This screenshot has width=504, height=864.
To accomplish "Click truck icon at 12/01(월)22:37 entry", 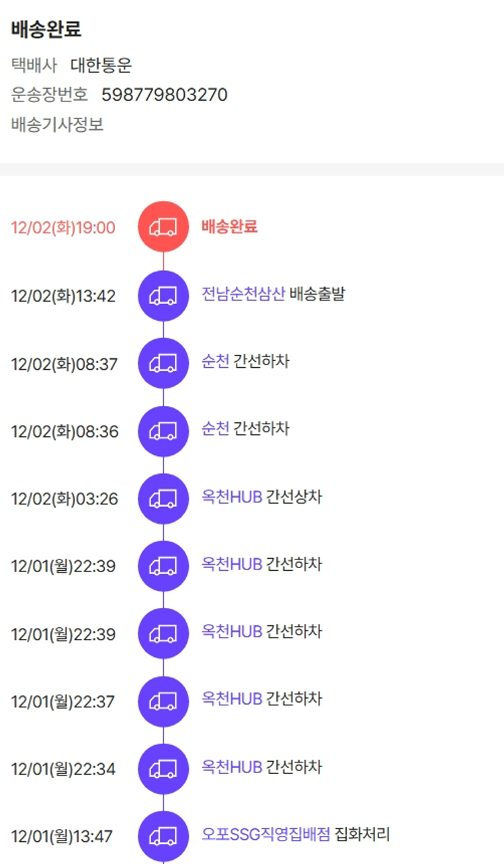I will click(163, 701).
